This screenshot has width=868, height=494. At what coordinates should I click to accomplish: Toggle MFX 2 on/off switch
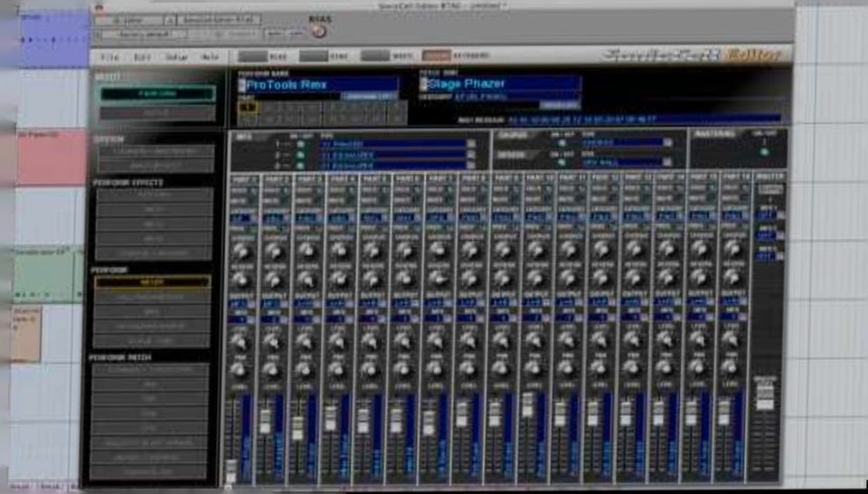(x=300, y=155)
